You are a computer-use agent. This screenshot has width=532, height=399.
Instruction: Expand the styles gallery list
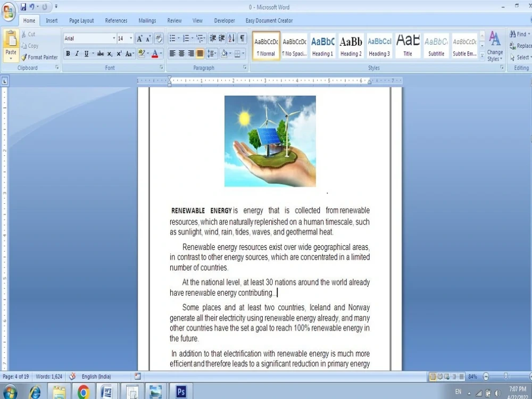click(482, 55)
